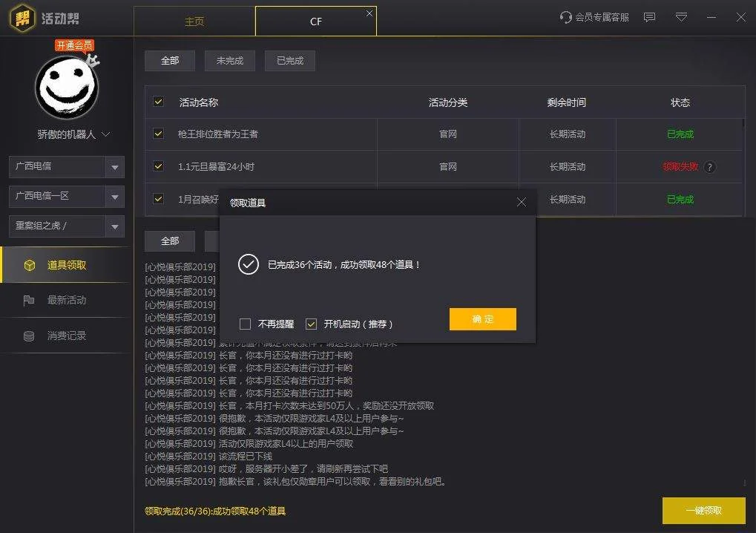
Task: Click the 一键领取 button
Action: click(x=704, y=510)
